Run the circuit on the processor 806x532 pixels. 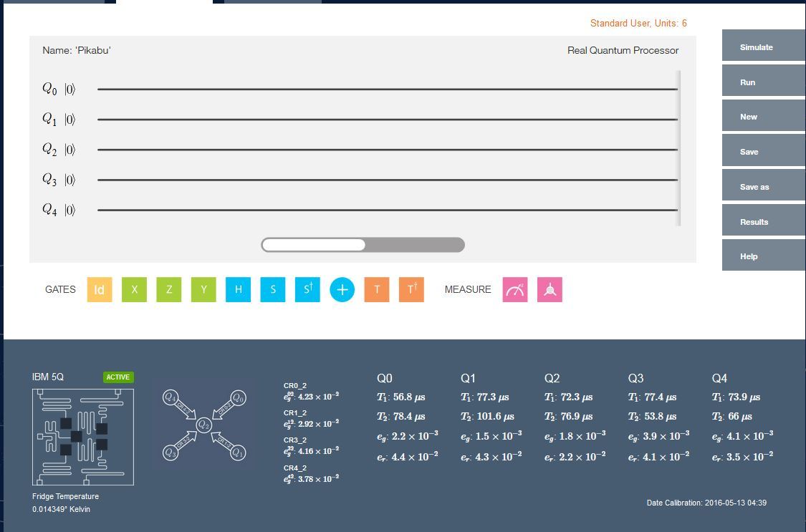click(x=763, y=82)
